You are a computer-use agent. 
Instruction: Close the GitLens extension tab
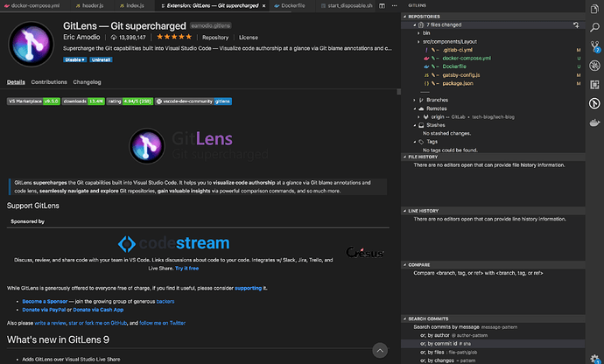coord(263,6)
